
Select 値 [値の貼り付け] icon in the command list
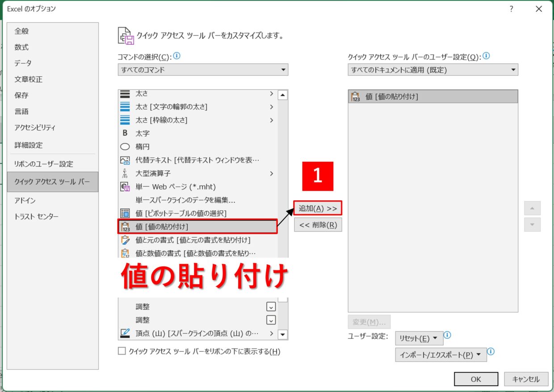[x=125, y=227]
